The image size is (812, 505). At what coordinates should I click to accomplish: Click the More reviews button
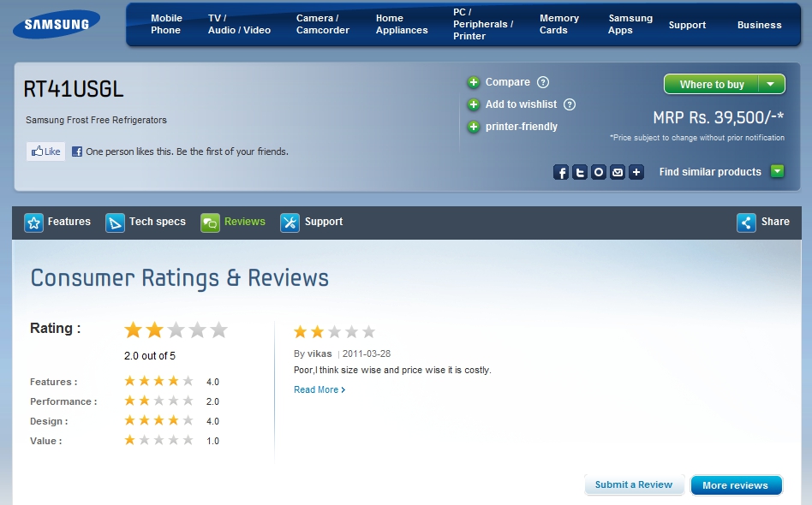click(x=736, y=485)
